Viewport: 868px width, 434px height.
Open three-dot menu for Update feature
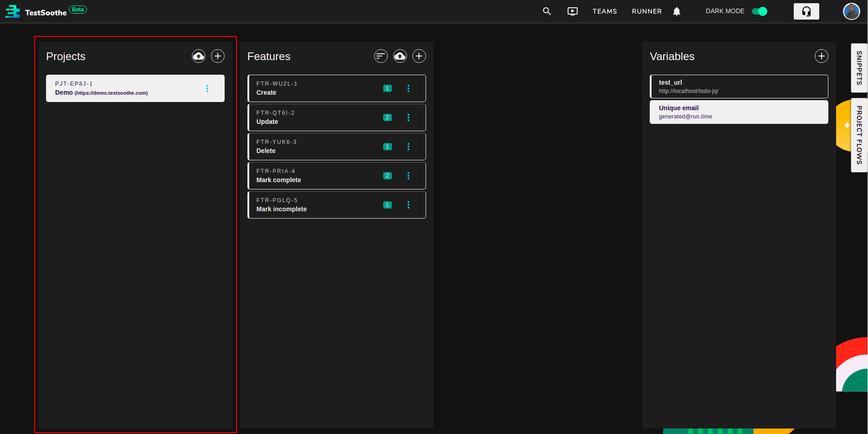[408, 117]
